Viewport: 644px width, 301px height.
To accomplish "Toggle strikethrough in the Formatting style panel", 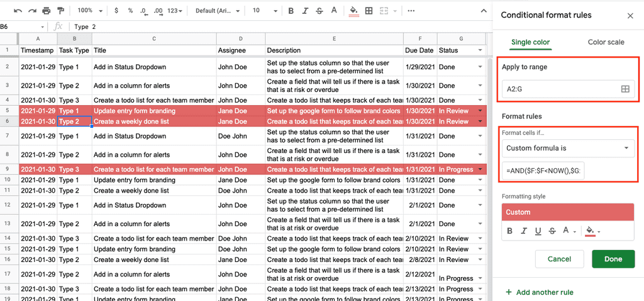I will pos(552,231).
